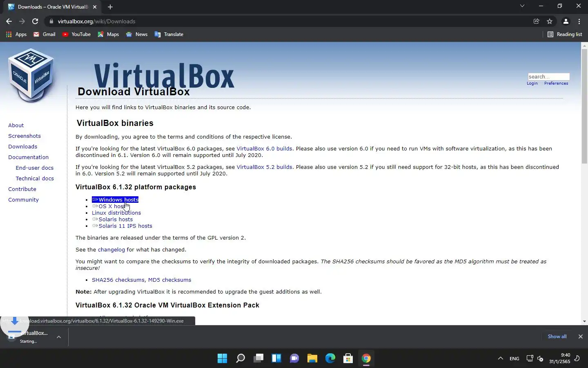The image size is (588, 368).
Task: Open the Maps bookmark
Action: [x=108, y=34]
